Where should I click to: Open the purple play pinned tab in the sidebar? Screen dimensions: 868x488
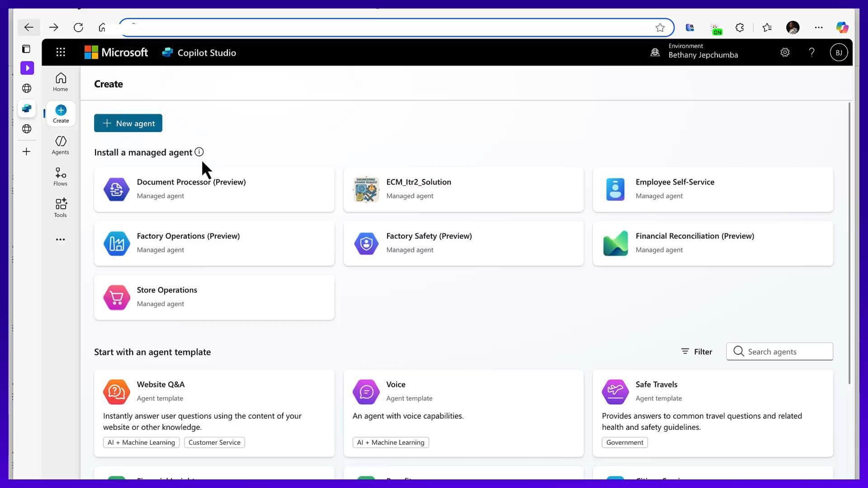[x=27, y=68]
